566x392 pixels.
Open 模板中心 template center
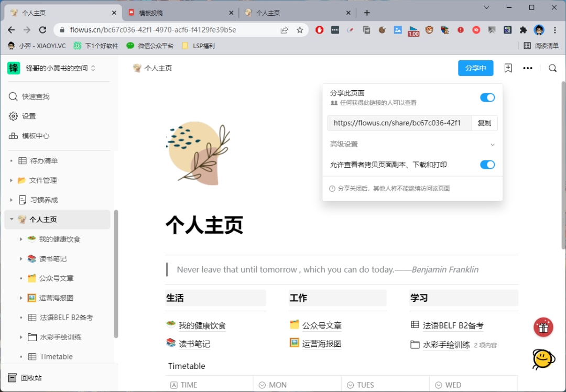tap(36, 136)
